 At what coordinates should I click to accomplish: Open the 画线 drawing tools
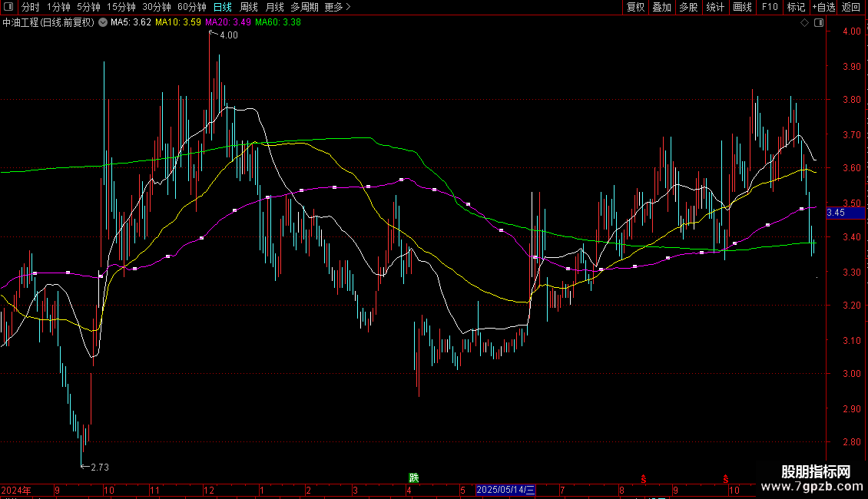(742, 7)
